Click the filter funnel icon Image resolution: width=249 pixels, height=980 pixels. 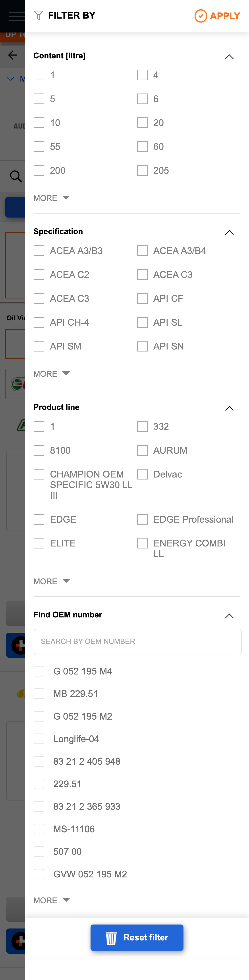(x=38, y=15)
